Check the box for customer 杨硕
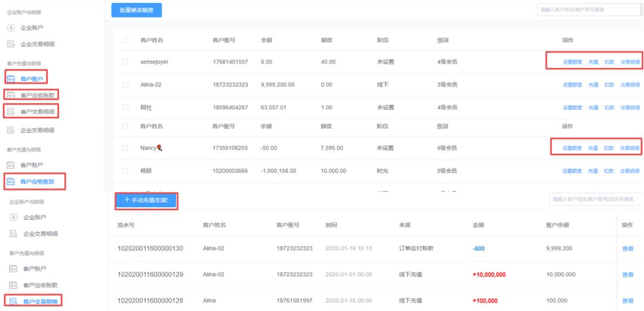Viewport: 644px width, 311px height. [125, 171]
